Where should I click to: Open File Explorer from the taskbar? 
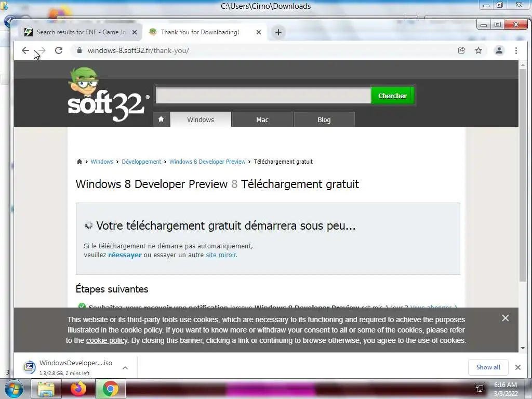46,389
